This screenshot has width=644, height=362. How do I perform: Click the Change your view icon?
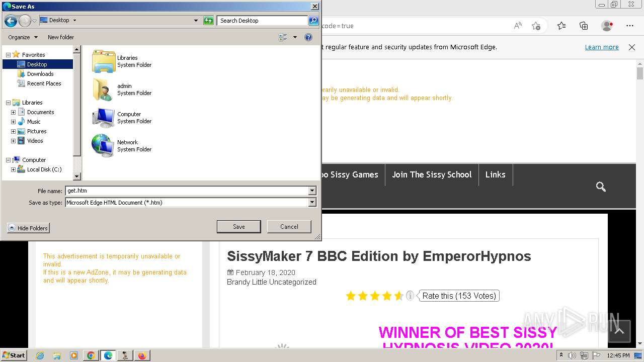[x=283, y=37]
